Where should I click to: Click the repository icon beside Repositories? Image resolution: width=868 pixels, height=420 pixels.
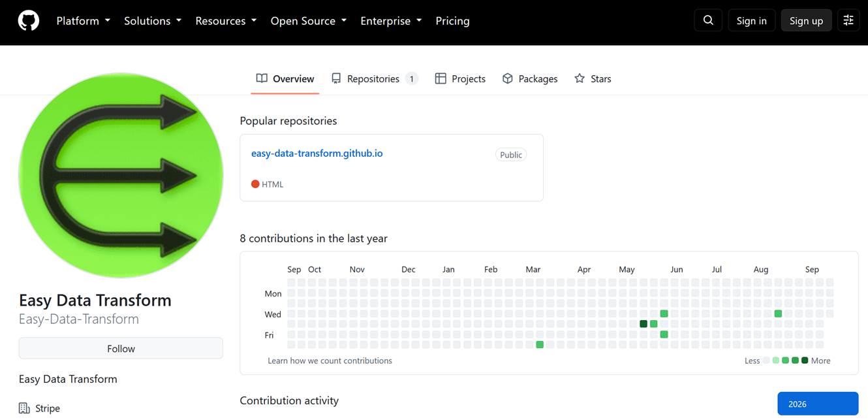(x=336, y=78)
